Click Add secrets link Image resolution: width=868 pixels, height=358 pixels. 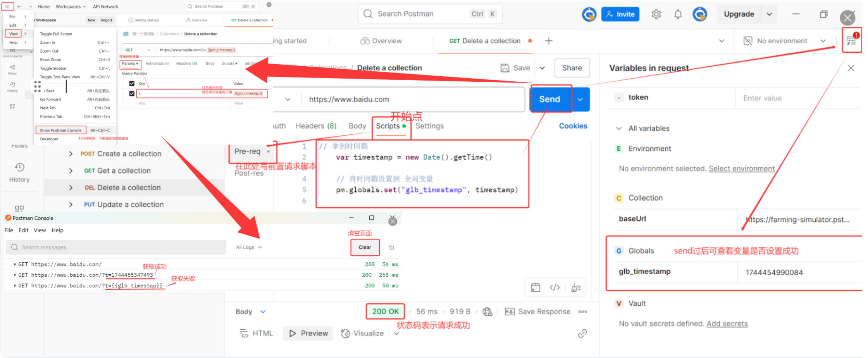click(x=727, y=324)
